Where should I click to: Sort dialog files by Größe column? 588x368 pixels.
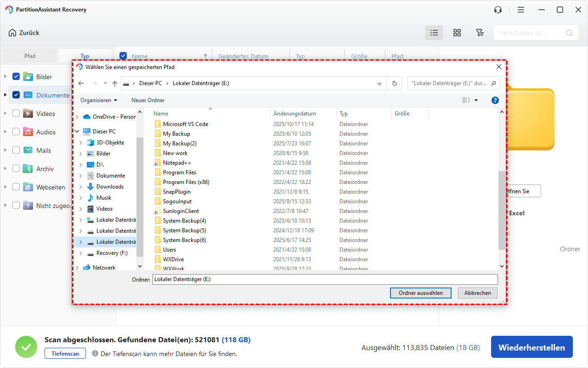coord(410,113)
